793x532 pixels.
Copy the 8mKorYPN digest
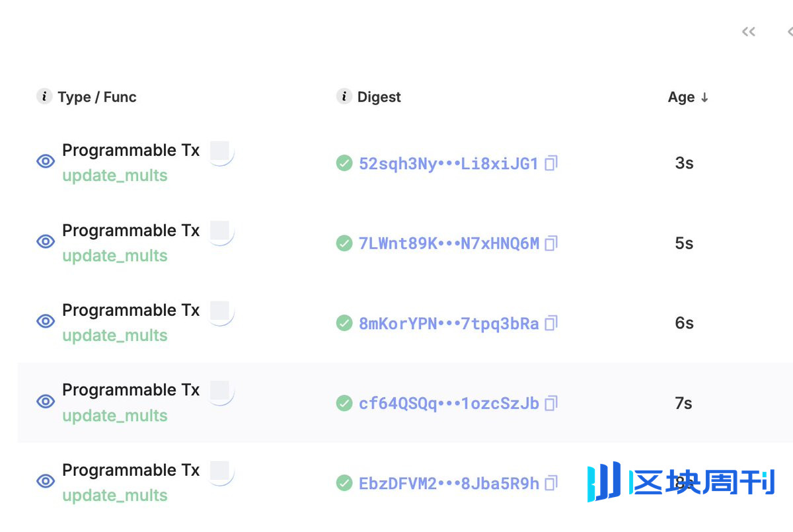coord(551,323)
